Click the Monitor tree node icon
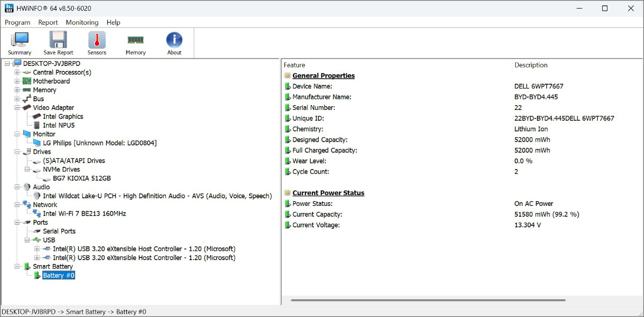The width and height of the screenshot is (644, 317). [27, 134]
